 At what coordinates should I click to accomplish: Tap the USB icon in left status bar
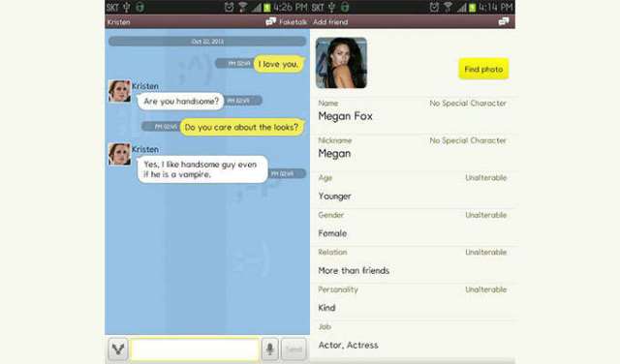pos(127,7)
